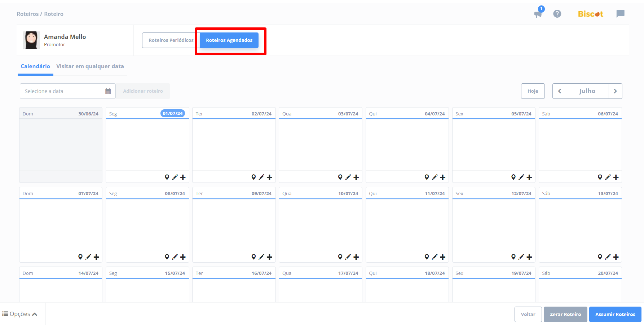Viewport: 644px width, 325px height.
Task: Click the Hoje button
Action: (533, 91)
